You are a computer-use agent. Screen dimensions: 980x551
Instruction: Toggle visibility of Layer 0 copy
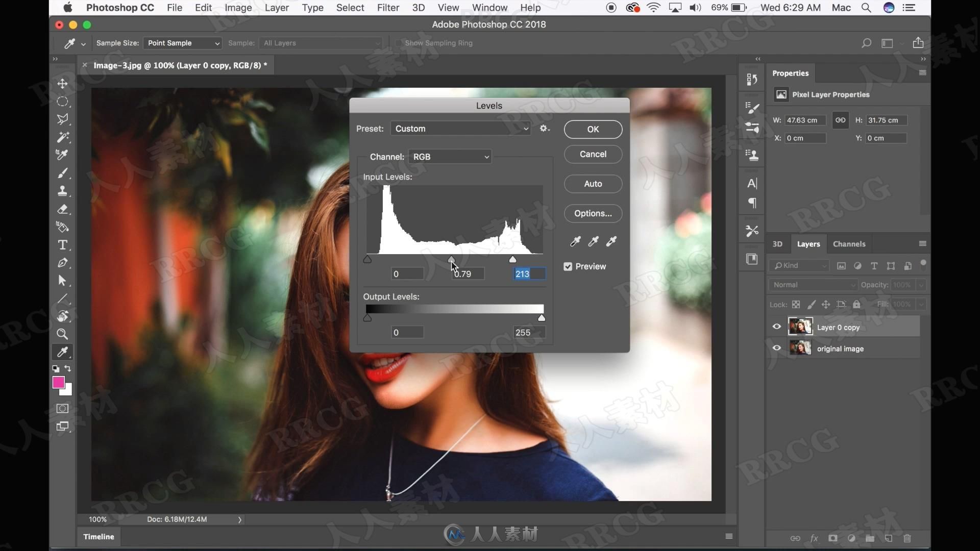pyautogui.click(x=777, y=327)
